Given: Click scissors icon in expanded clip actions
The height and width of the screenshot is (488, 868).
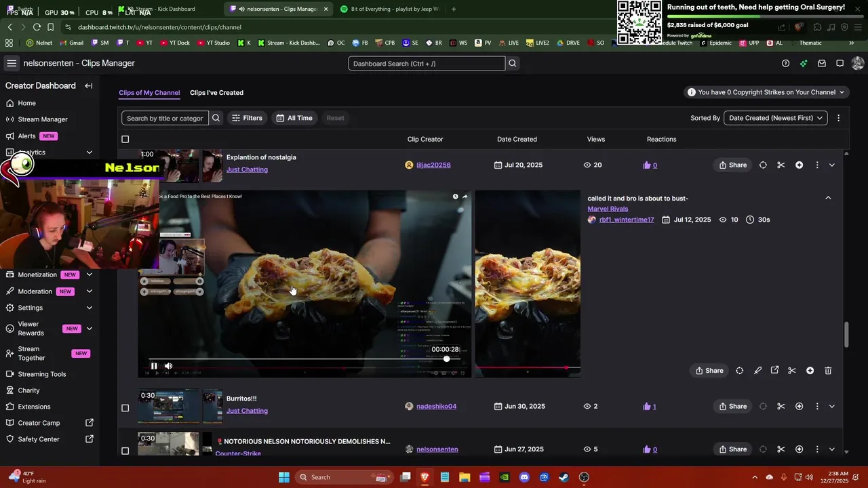Looking at the screenshot, I should [x=792, y=371].
